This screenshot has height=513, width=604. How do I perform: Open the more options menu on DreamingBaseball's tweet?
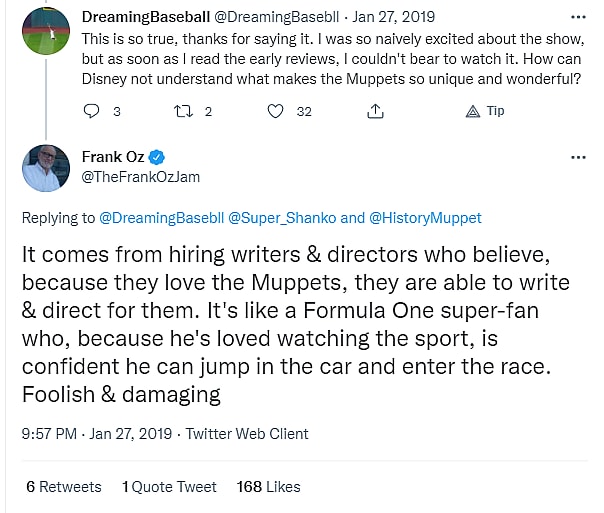click(x=578, y=16)
